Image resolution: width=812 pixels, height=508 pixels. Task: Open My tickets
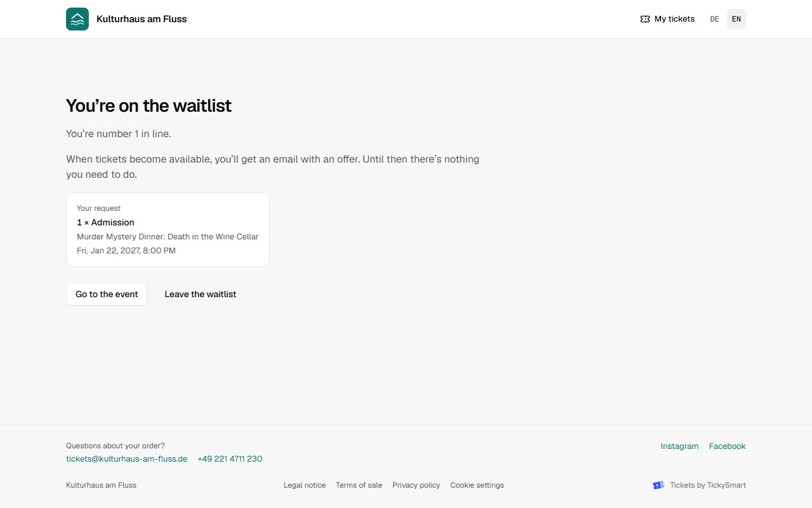pyautogui.click(x=667, y=19)
